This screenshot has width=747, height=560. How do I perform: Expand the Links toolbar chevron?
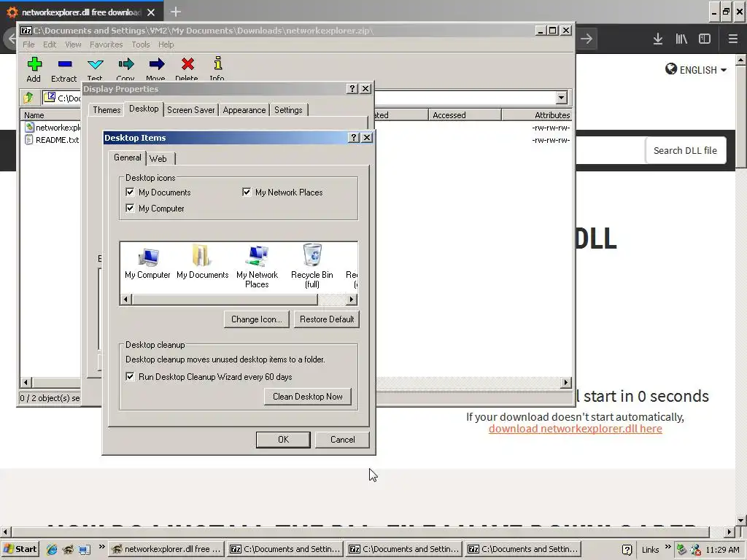[x=668, y=546]
